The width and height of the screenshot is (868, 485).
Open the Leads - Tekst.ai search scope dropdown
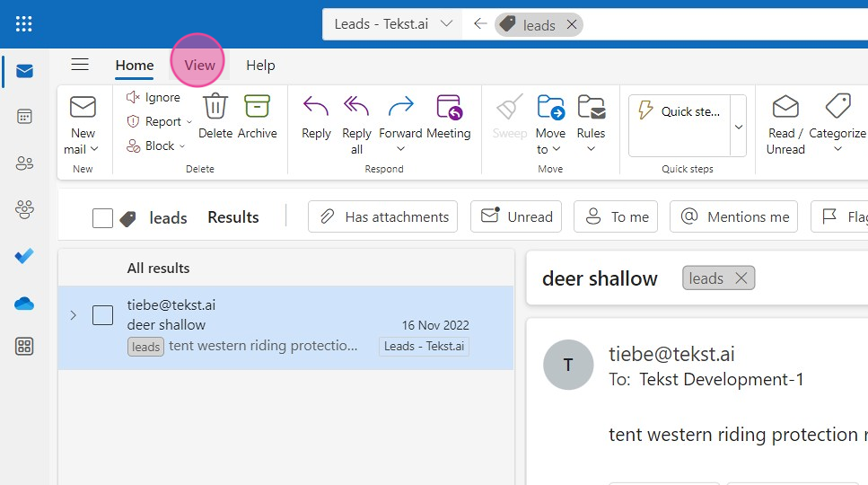[392, 24]
